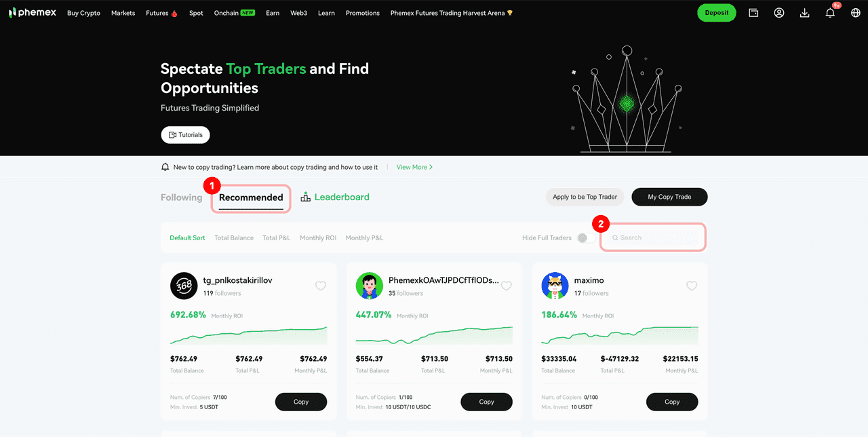The width and height of the screenshot is (868, 437).
Task: Open the wallet icon in header
Action: tap(753, 13)
